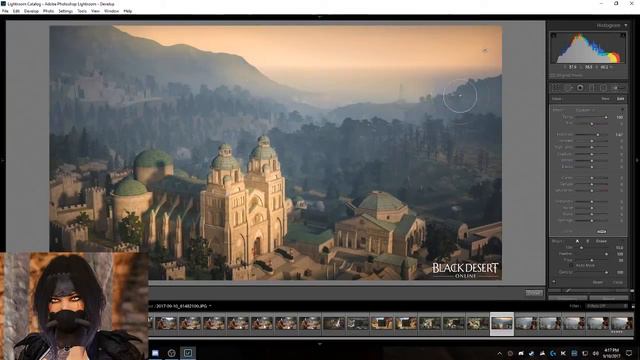Show hidden system tray icons
The image size is (640, 360).
[x=500, y=353]
